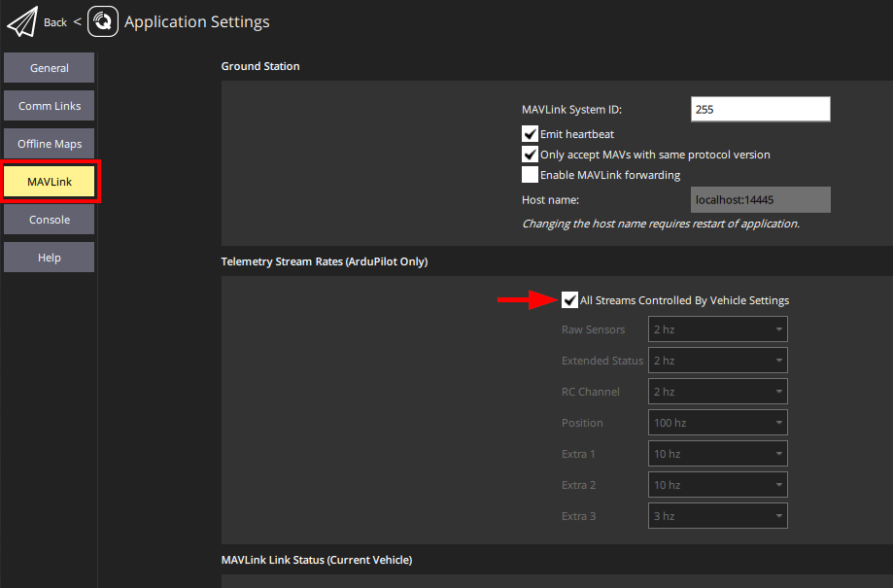Click the Back navigation link

coord(55,21)
